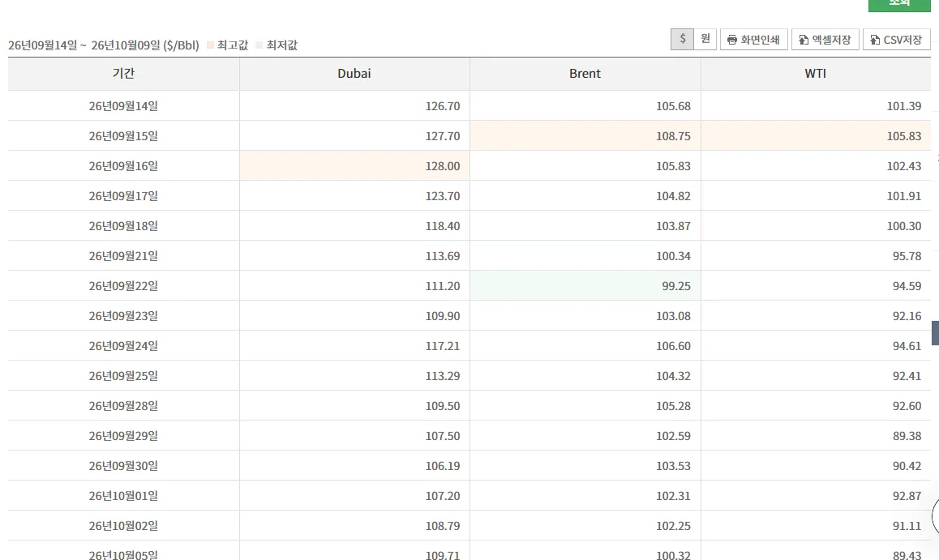This screenshot has width=939, height=560.
Task: Switch price unit to won (원)
Action: click(705, 40)
